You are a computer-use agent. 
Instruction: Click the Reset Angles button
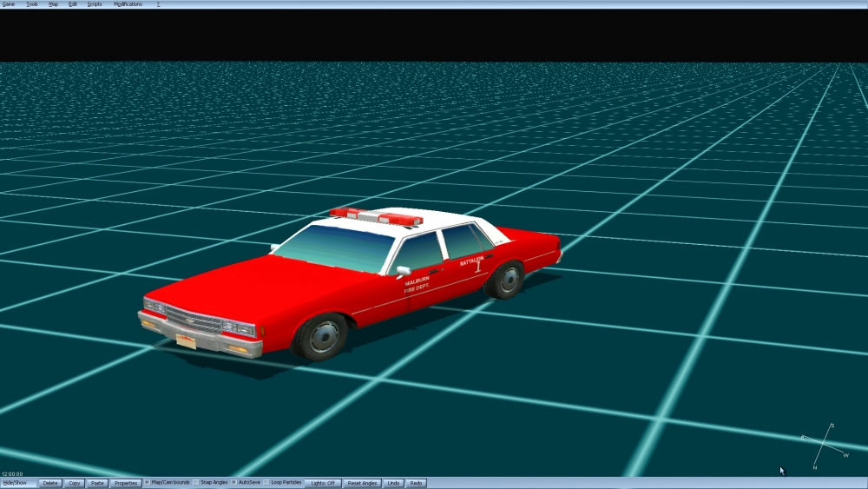[x=362, y=483]
